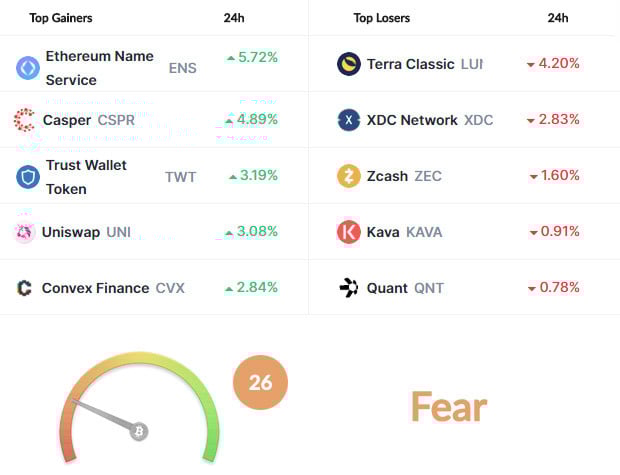Click the 24h column in Top Gainers

click(234, 18)
